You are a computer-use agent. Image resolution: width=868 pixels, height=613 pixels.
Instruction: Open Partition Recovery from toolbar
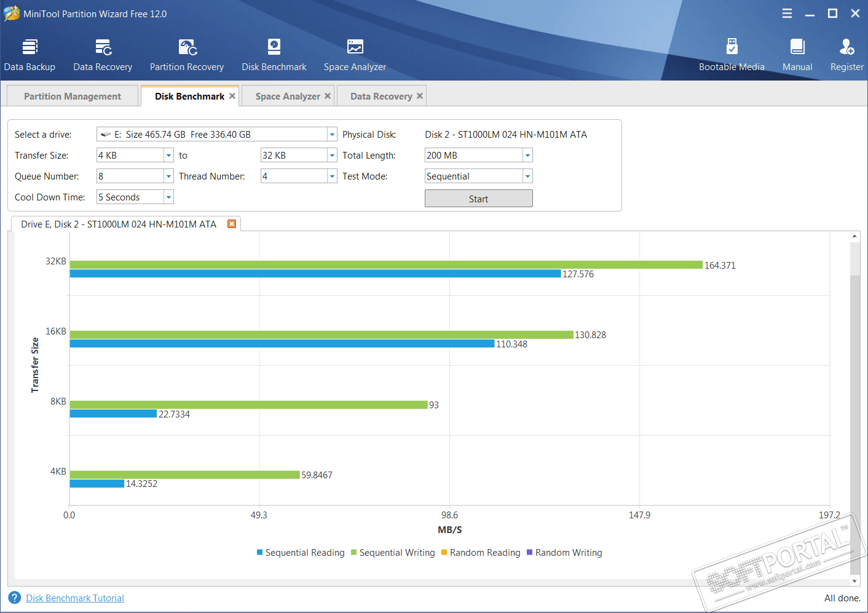(x=187, y=55)
